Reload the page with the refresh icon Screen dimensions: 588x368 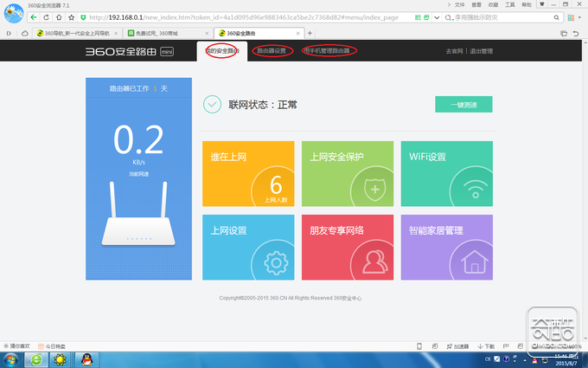(x=46, y=17)
